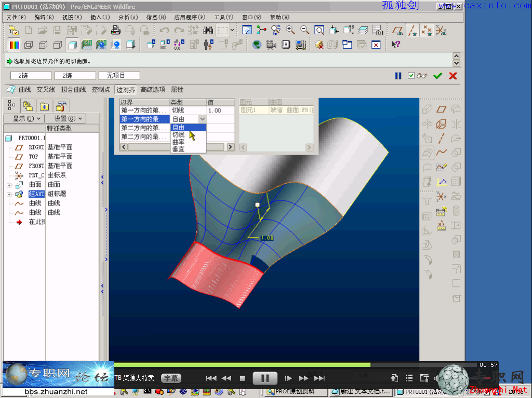
Task: Choose 自由 from the type list
Action: click(188, 128)
